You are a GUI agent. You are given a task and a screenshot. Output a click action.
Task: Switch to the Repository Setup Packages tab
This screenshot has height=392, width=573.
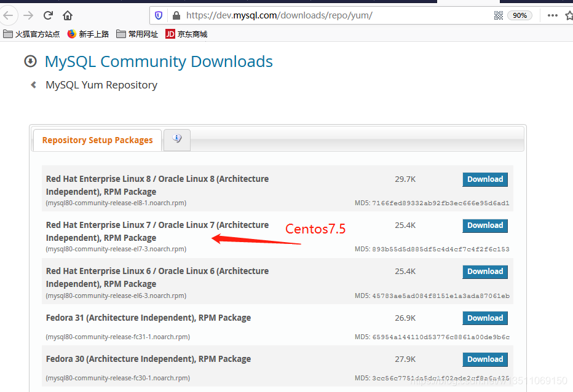coord(97,140)
